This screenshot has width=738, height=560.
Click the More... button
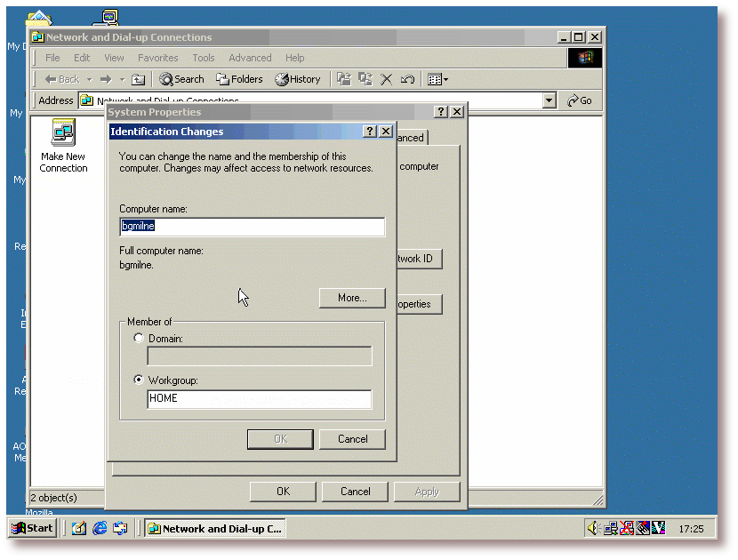point(352,298)
